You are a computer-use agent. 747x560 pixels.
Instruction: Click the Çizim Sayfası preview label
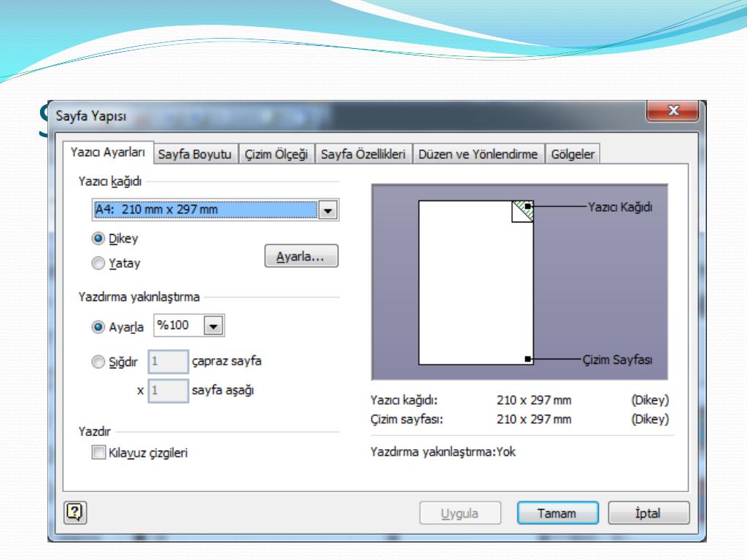point(617,359)
